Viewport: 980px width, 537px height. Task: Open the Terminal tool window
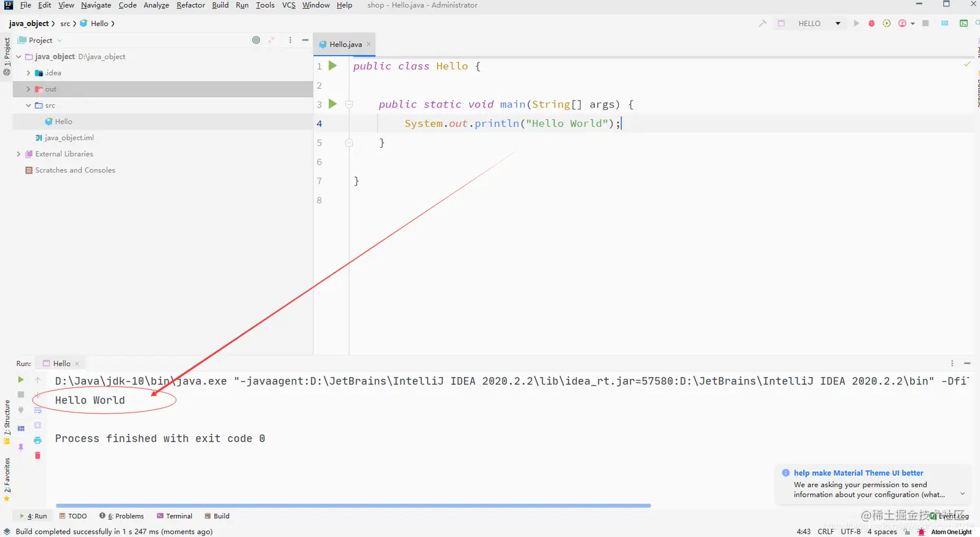pyautogui.click(x=174, y=516)
